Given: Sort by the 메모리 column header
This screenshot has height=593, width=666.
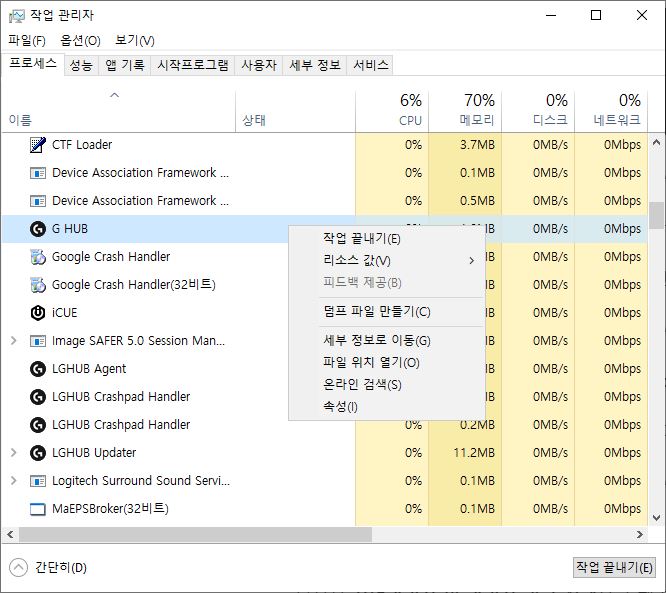Looking at the screenshot, I should [465, 111].
